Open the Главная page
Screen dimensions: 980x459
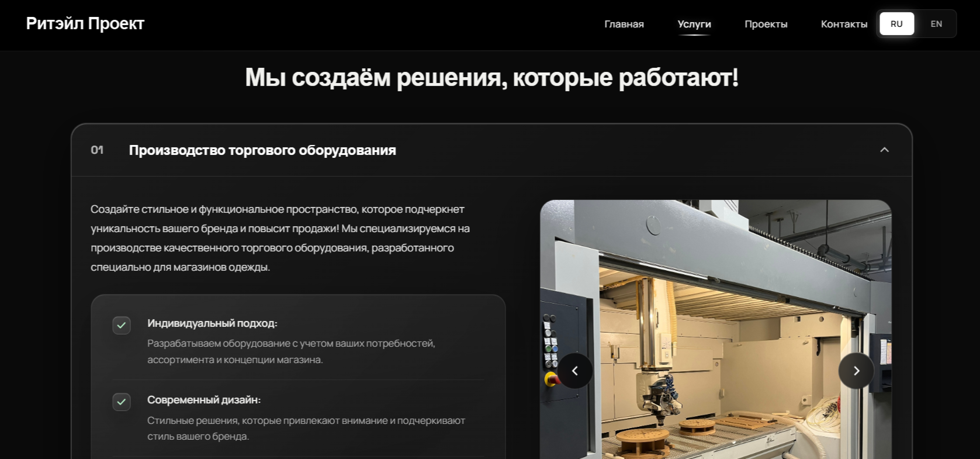click(624, 24)
